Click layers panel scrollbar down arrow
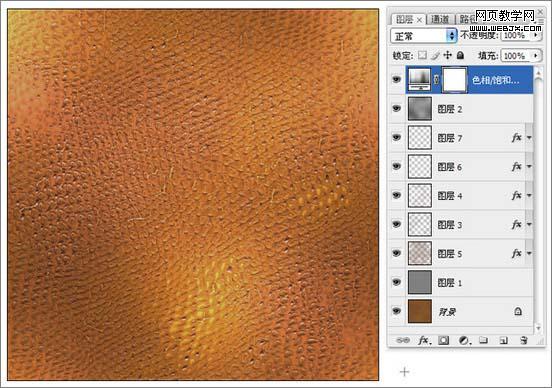Image resolution: width=552 pixels, height=388 pixels. coord(538,328)
